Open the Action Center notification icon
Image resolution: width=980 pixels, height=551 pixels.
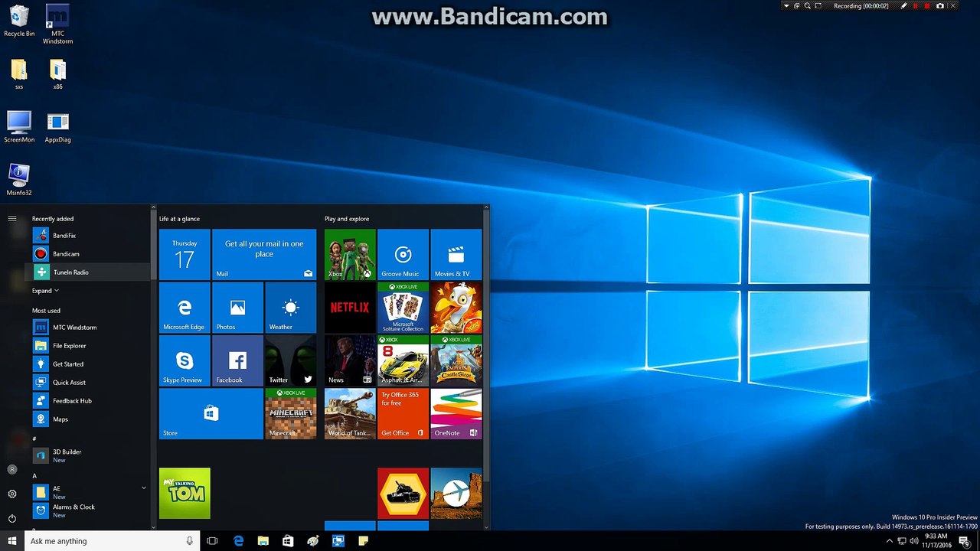click(x=965, y=541)
